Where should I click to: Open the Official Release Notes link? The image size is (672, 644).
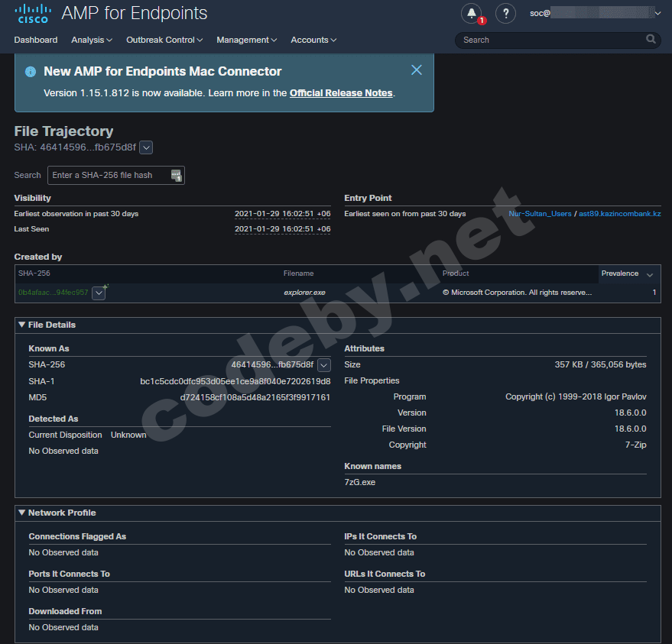[341, 93]
